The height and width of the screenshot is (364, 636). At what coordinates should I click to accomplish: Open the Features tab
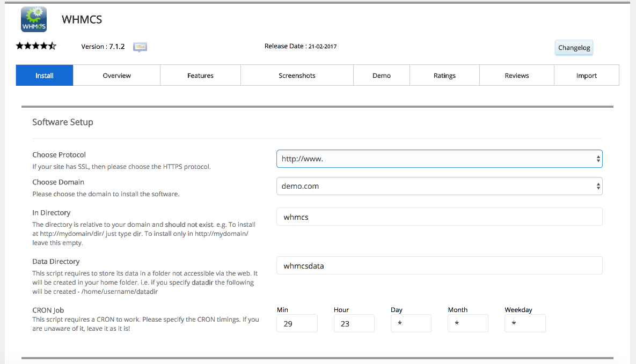point(200,76)
